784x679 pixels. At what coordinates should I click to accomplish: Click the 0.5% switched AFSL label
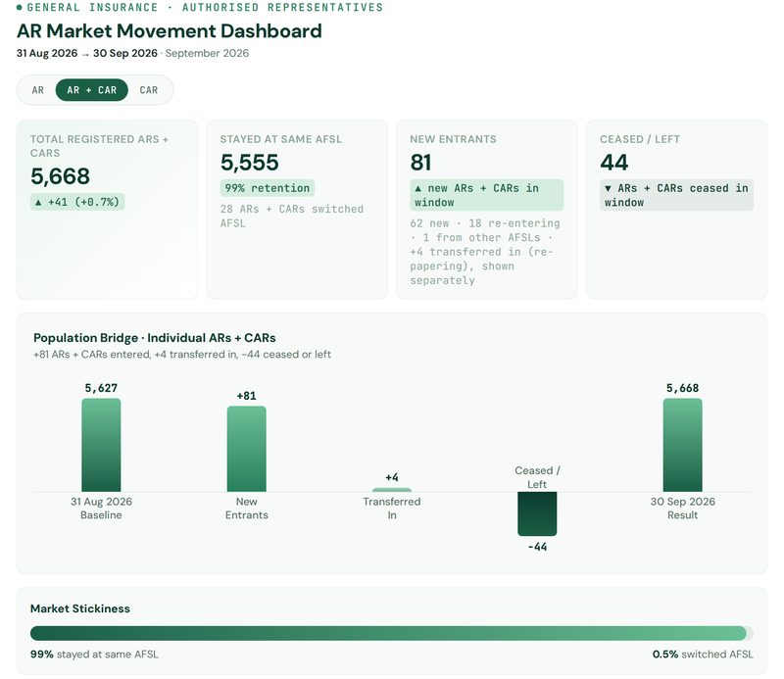[x=703, y=654]
